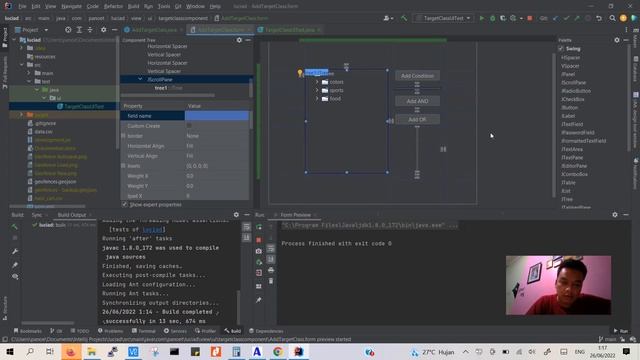The width and height of the screenshot is (640, 360).
Task: Expand the Insets property row
Action: click(x=123, y=166)
